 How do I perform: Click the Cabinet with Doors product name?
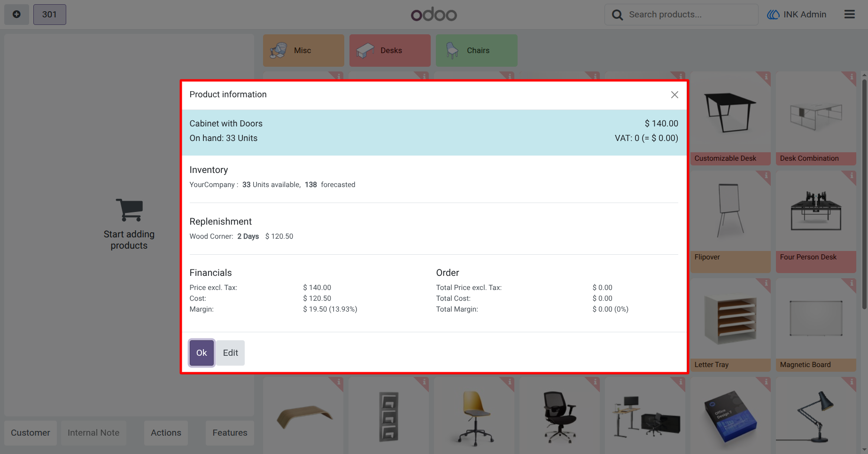point(226,124)
